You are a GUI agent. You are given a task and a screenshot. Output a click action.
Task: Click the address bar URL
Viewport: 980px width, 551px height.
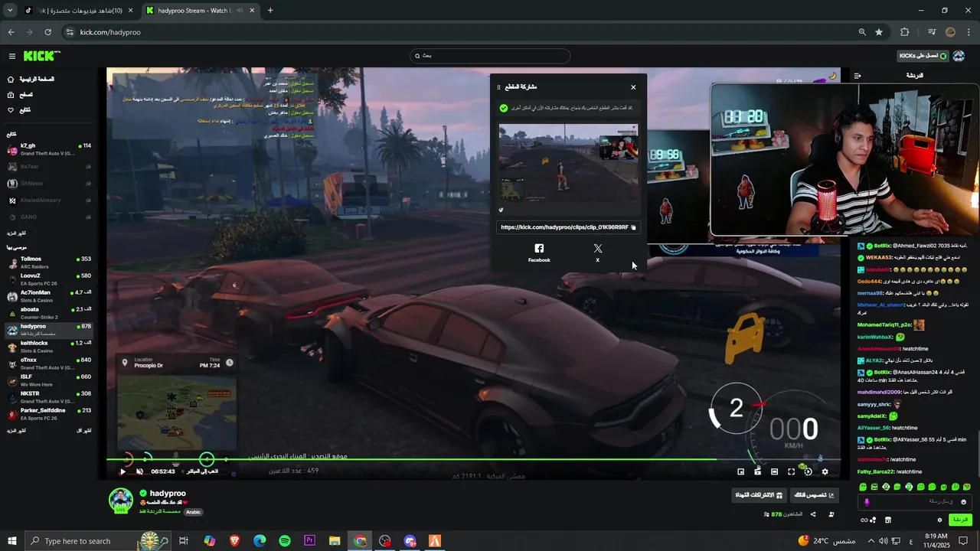pos(110,32)
